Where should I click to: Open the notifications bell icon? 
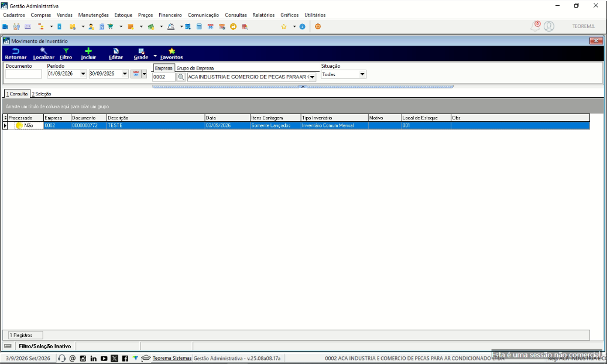point(535,26)
